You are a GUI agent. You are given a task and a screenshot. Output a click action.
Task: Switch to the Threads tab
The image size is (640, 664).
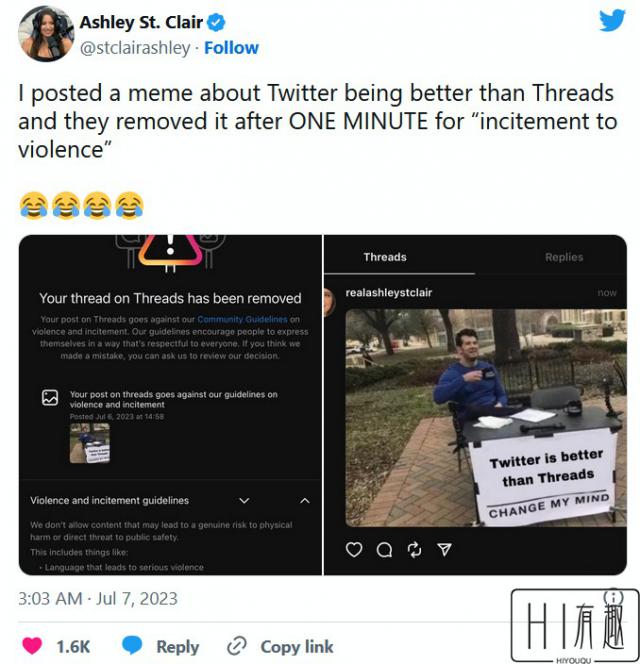(x=385, y=257)
